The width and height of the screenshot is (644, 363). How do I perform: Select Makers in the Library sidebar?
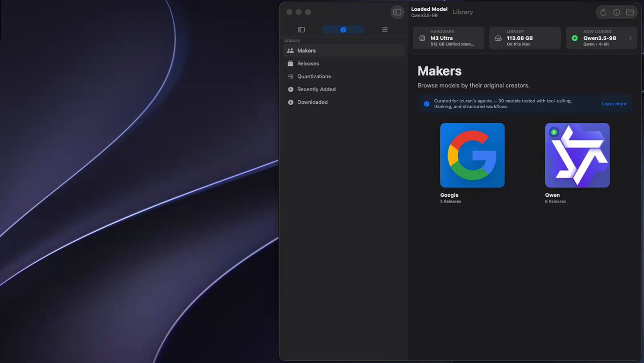[x=343, y=50]
